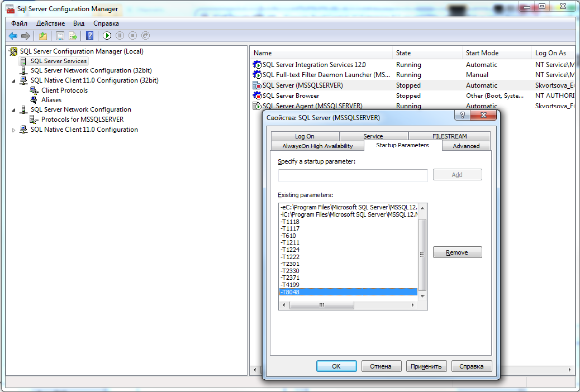Screen dimensions: 580x392
Task: Click parameters list scroll up arrow
Action: point(422,208)
